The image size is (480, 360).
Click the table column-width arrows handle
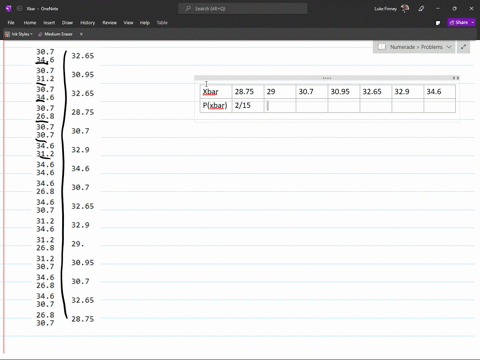pos(456,78)
